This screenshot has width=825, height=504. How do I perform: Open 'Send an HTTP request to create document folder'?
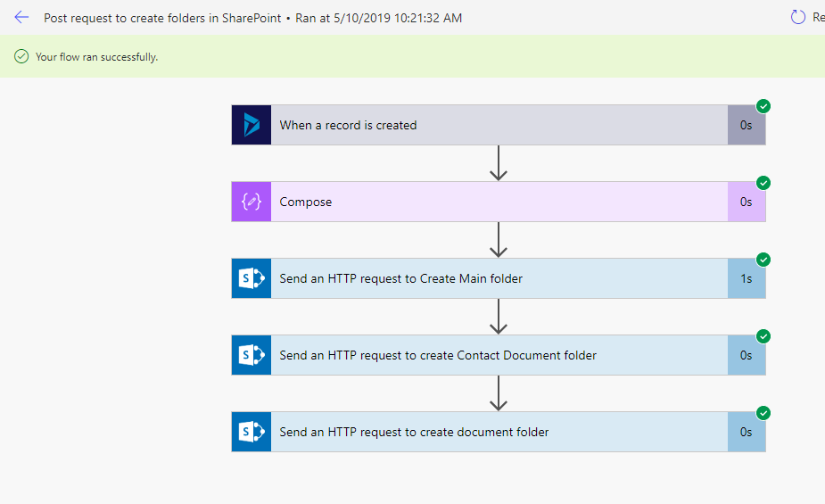tap(499, 432)
